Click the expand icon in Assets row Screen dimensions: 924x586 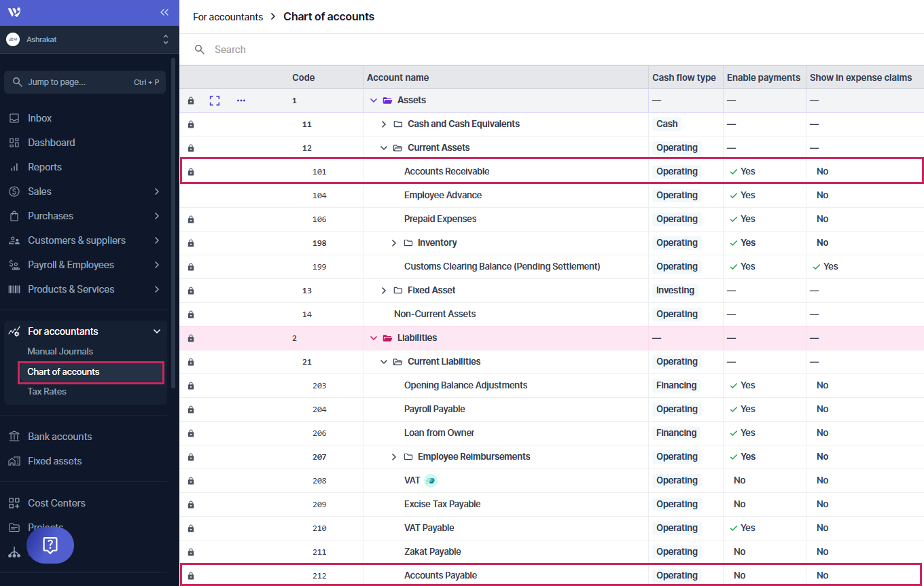[215, 100]
